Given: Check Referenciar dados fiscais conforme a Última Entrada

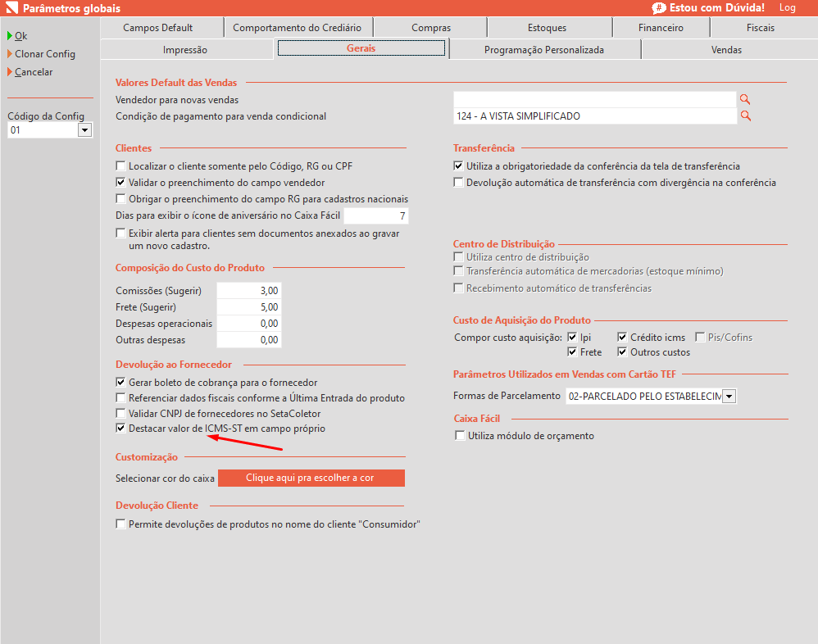Looking at the screenshot, I should coord(120,398).
